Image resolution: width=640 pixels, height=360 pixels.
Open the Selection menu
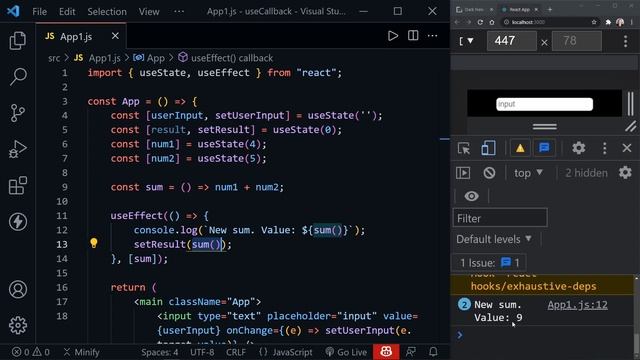point(107,11)
